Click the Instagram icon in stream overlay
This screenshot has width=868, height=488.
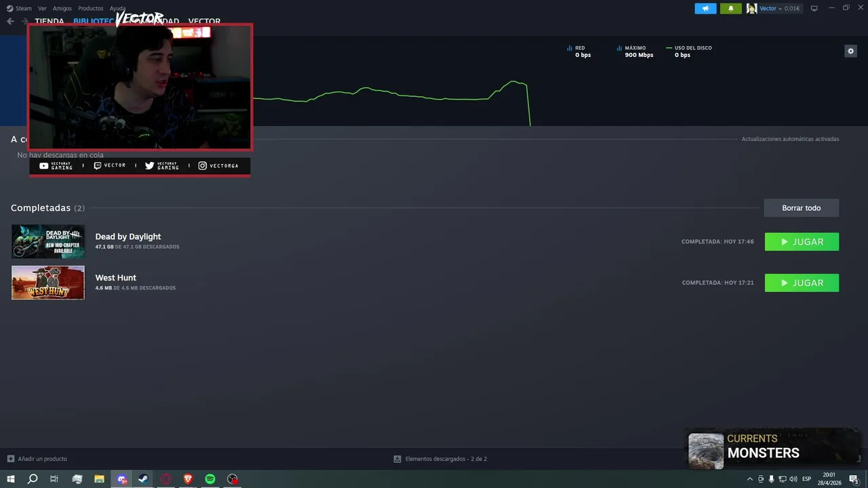tap(202, 166)
